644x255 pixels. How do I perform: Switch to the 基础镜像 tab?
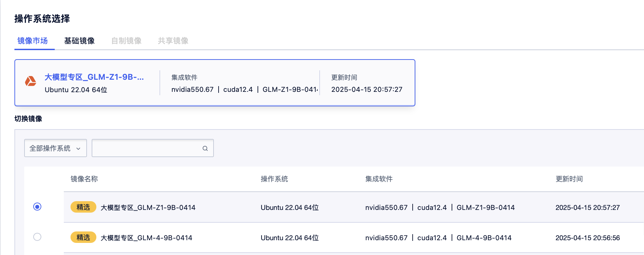click(x=79, y=41)
